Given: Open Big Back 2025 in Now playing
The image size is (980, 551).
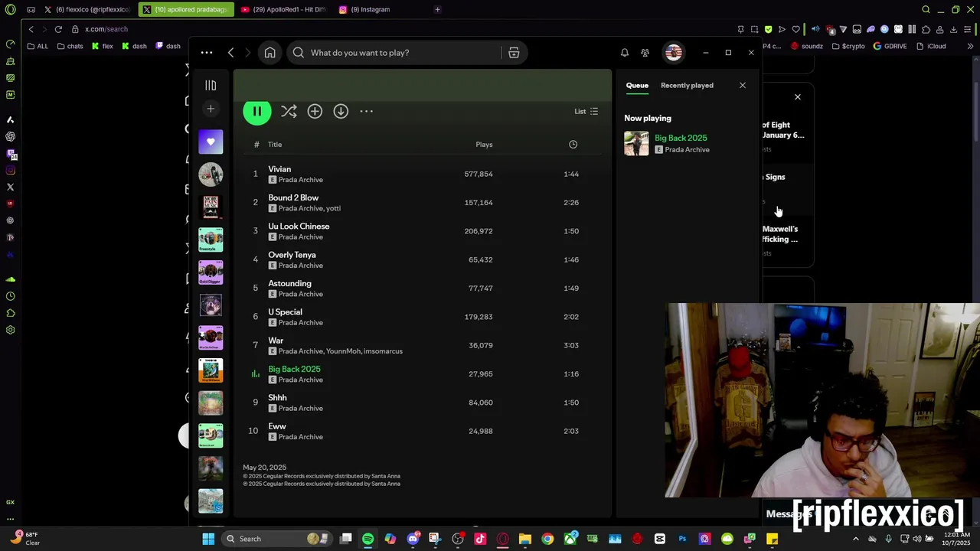Looking at the screenshot, I should pos(681,138).
